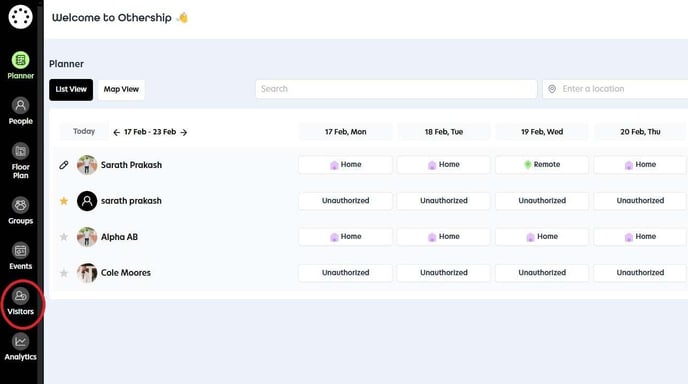Click the 17 Feb - 23 Feb date range

[150, 132]
